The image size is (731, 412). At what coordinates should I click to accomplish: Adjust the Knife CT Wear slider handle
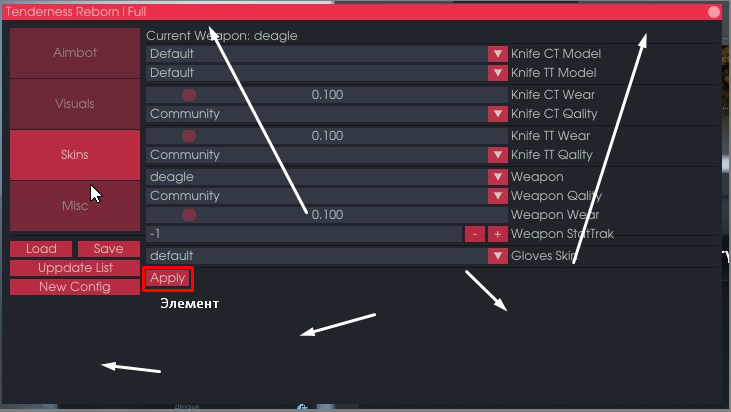point(189,95)
